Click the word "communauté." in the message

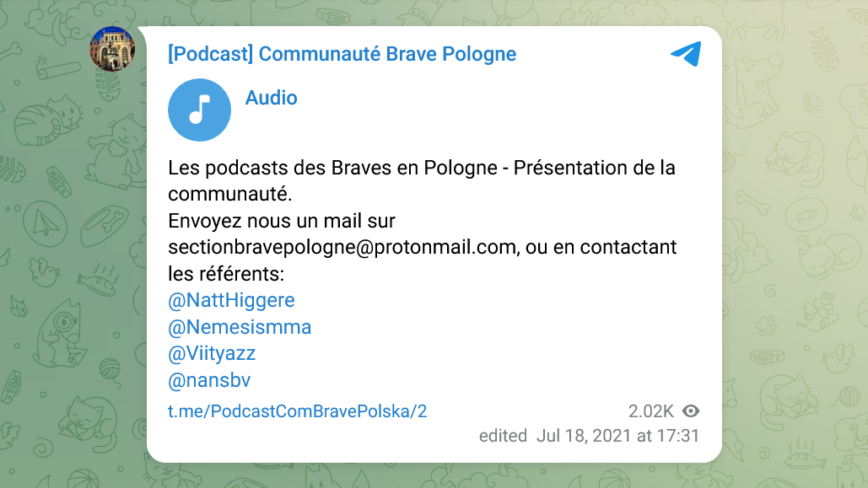click(229, 194)
